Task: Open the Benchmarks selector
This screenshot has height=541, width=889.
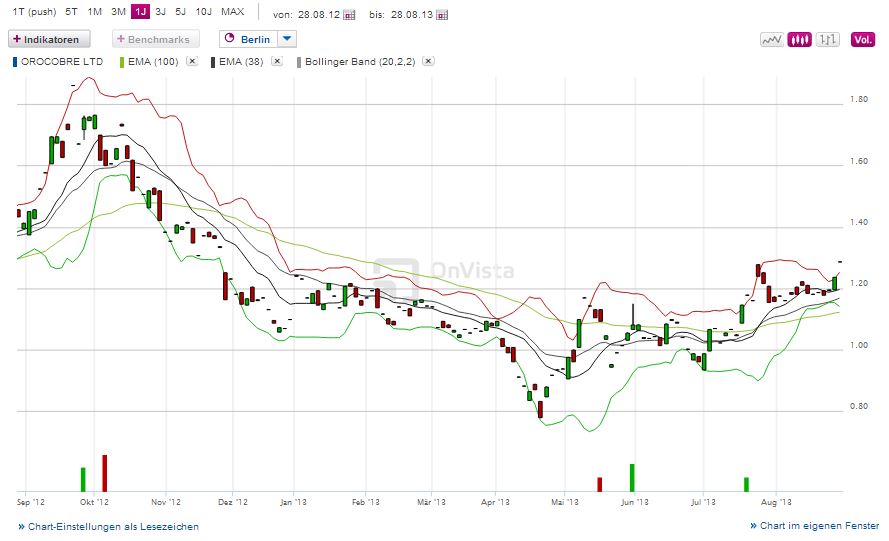Action: pyautogui.click(x=157, y=39)
